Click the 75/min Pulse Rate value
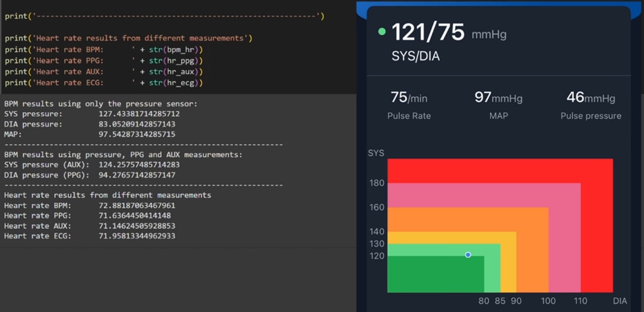 [x=409, y=98]
